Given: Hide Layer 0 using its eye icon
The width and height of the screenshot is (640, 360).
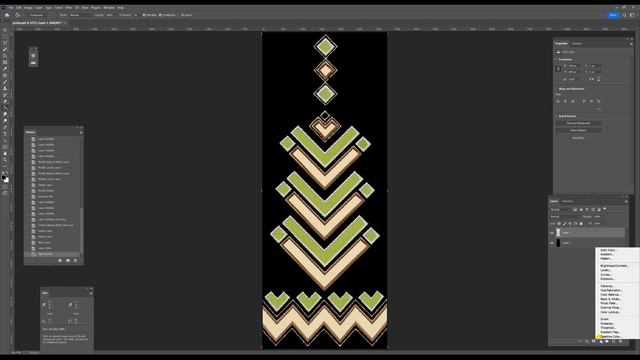Looking at the screenshot, I should click(x=552, y=243).
